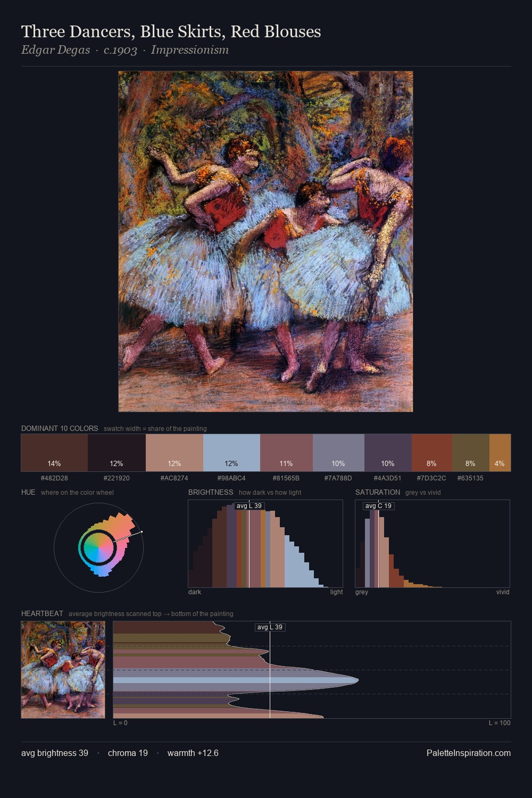
Task: Click the hex code '#98ABC4' label
Action: 231,478
